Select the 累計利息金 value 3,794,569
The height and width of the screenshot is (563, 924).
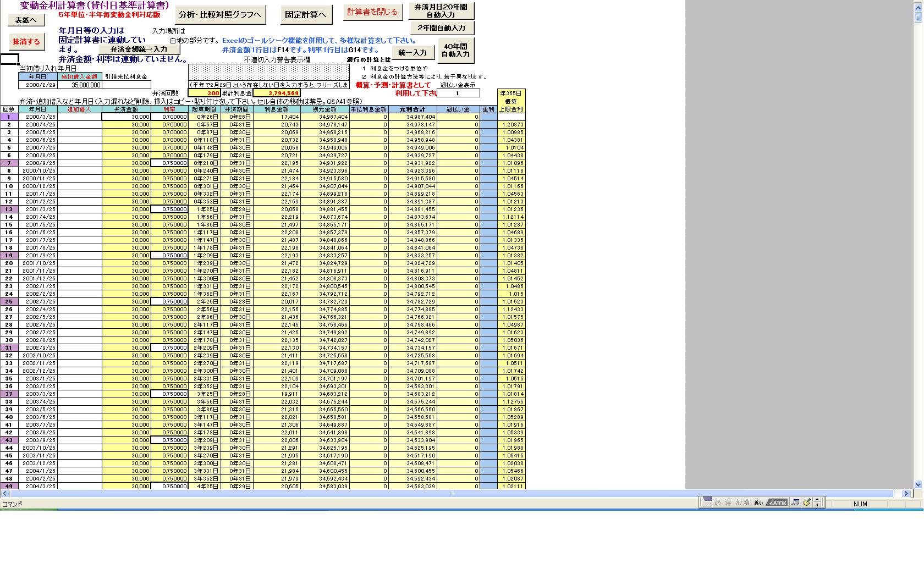pos(277,93)
